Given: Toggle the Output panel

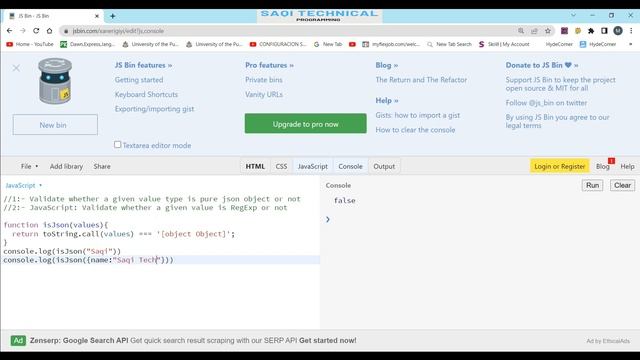Looking at the screenshot, I should pos(384,166).
